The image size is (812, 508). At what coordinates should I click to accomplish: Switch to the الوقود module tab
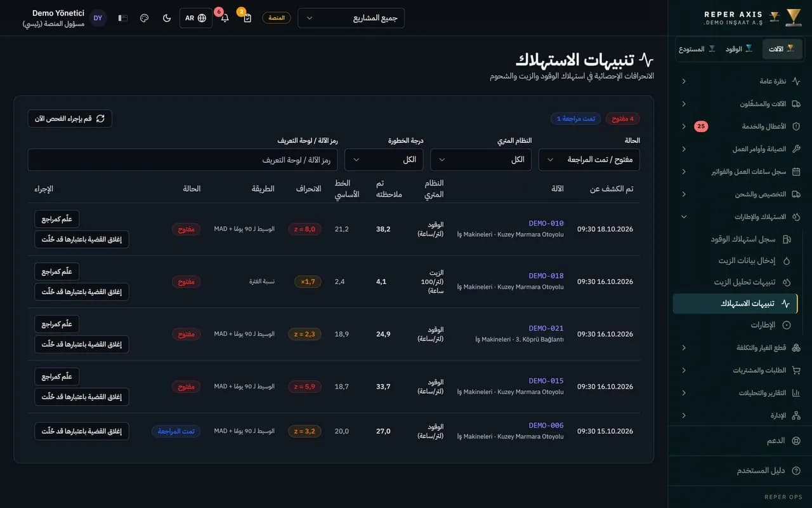(740, 49)
